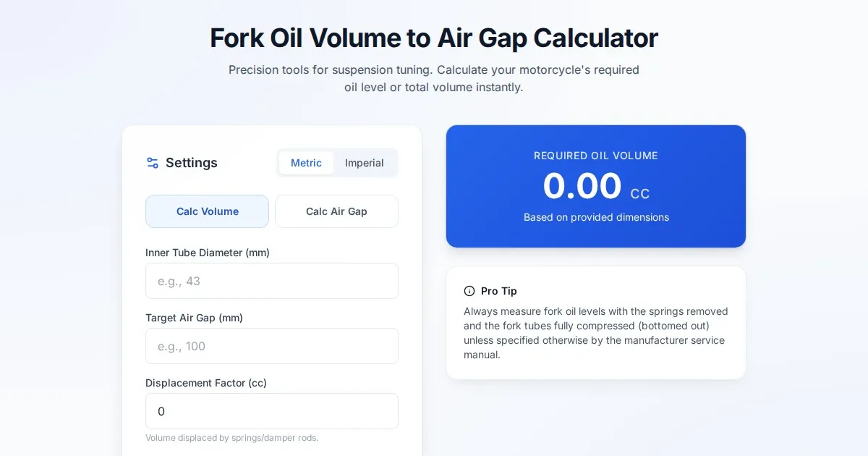868x456 pixels.
Task: Click the Inner Tube Diameter (mm) label
Action: pyautogui.click(x=208, y=253)
